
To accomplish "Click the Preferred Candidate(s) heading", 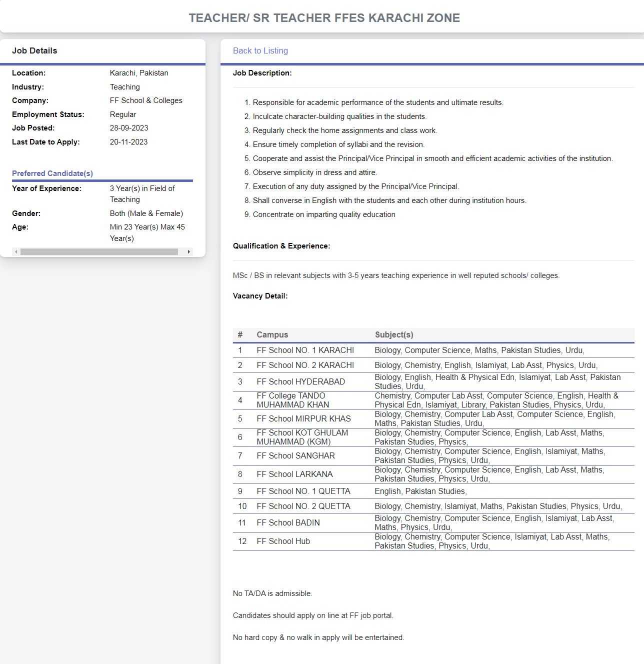I will click(52, 173).
